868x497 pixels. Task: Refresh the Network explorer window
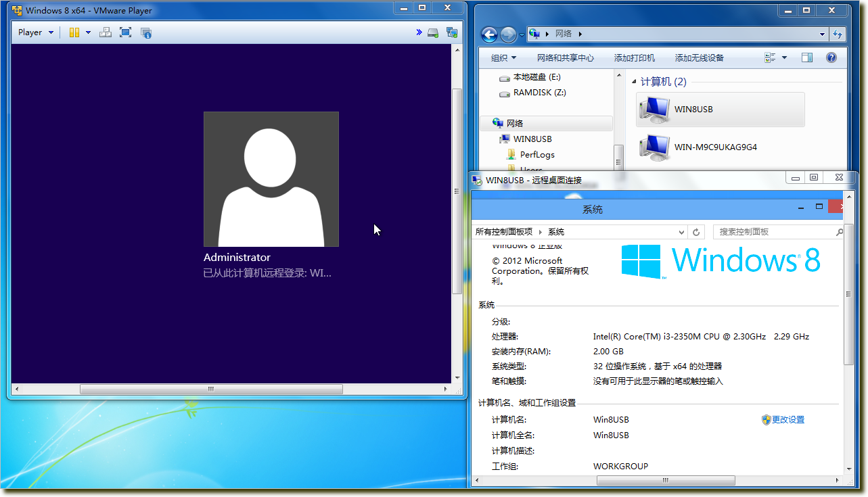[x=838, y=34]
